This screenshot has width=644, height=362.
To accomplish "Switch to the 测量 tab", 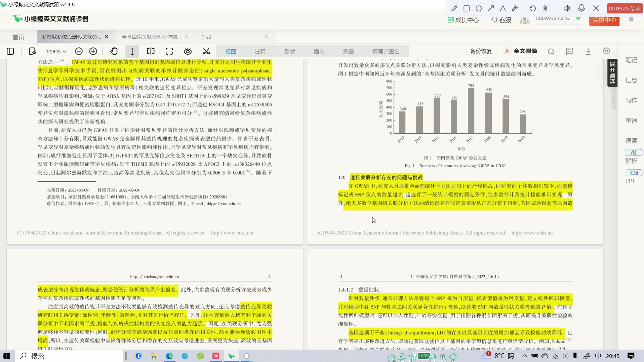I will (x=349, y=51).
